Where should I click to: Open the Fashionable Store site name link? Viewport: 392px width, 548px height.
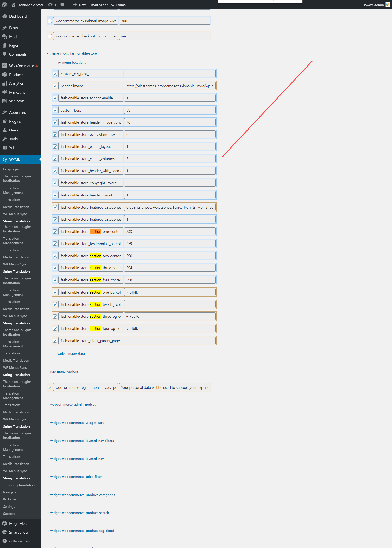point(30,5)
